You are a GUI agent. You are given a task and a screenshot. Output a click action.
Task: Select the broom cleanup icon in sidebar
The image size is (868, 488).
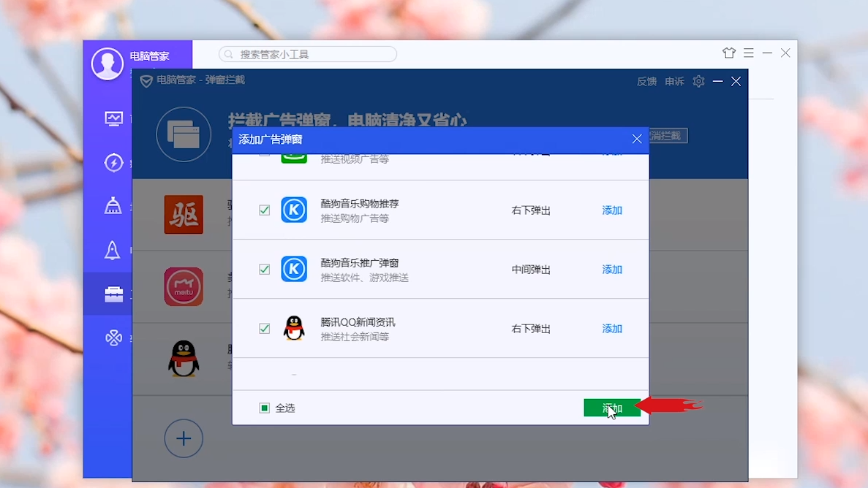tap(113, 207)
